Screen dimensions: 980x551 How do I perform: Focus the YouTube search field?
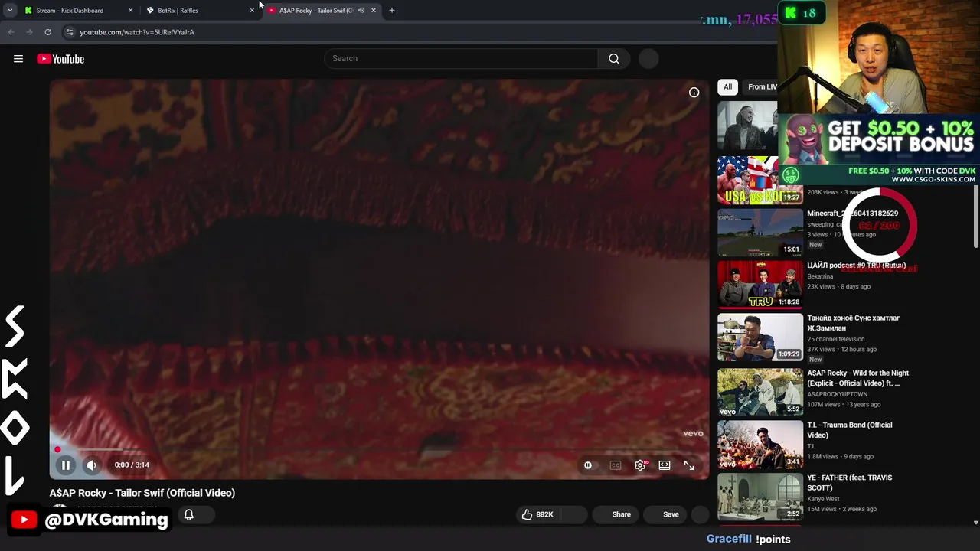point(462,58)
